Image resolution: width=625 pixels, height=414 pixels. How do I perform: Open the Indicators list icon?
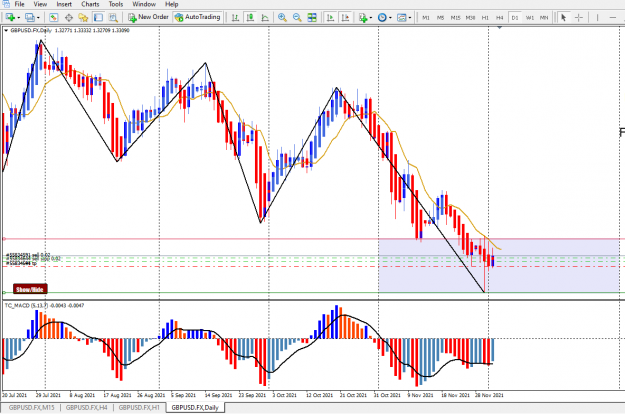[x=363, y=18]
